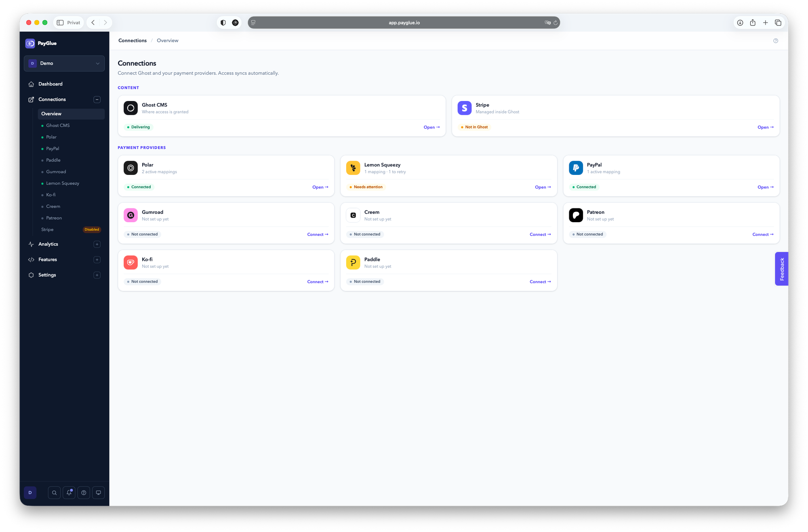Click the Ko-fi provider icon

(x=130, y=263)
